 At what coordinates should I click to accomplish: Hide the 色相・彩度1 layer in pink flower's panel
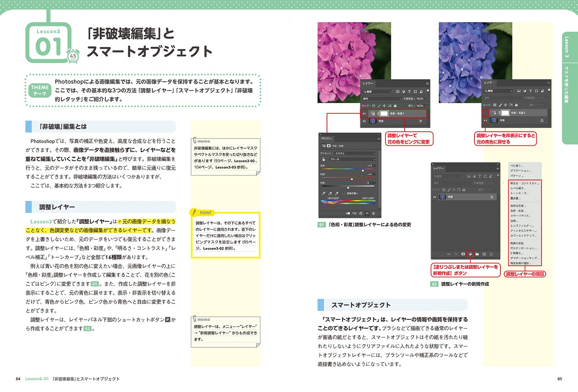coord(364,114)
